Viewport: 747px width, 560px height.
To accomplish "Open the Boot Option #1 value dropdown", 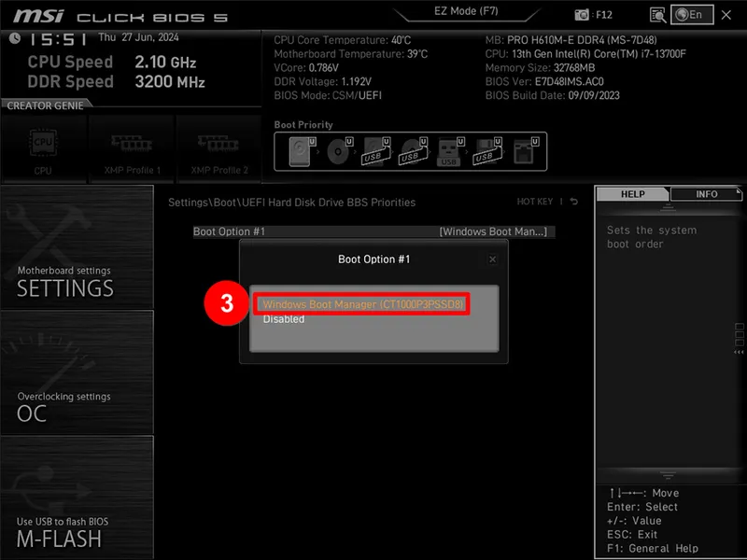I will coord(493,231).
